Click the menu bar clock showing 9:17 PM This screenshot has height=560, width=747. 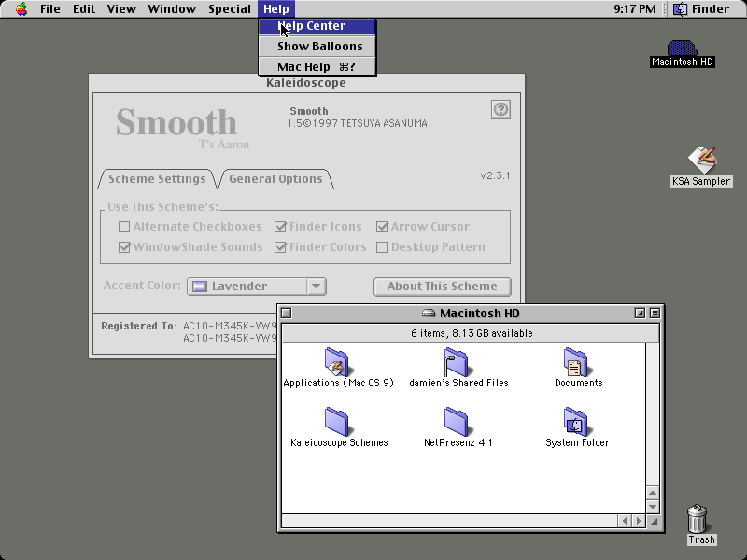coord(635,8)
